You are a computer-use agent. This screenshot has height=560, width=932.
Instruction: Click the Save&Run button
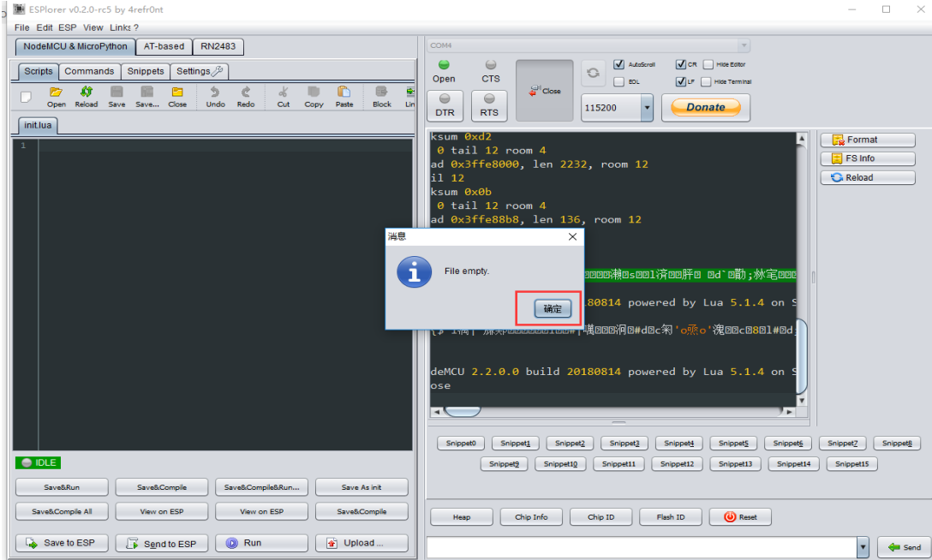click(62, 487)
